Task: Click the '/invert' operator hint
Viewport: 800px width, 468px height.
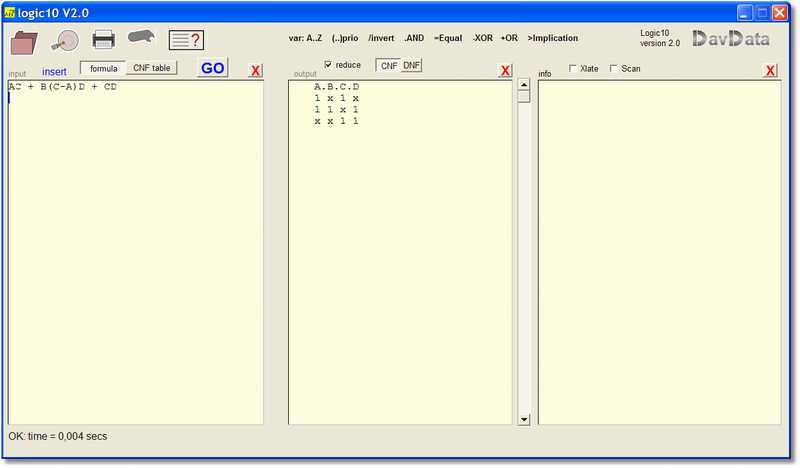Action: pyautogui.click(x=381, y=38)
